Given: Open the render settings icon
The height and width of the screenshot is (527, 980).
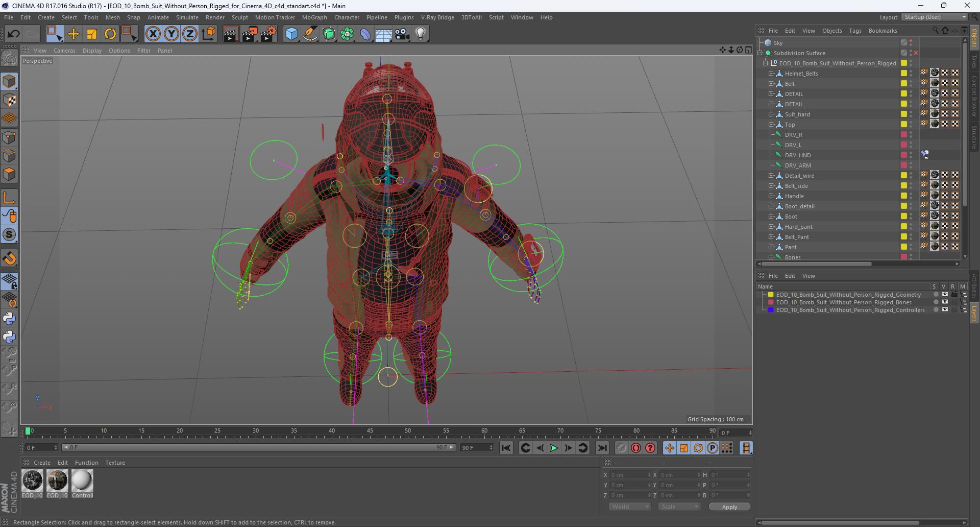Looking at the screenshot, I should coord(268,34).
